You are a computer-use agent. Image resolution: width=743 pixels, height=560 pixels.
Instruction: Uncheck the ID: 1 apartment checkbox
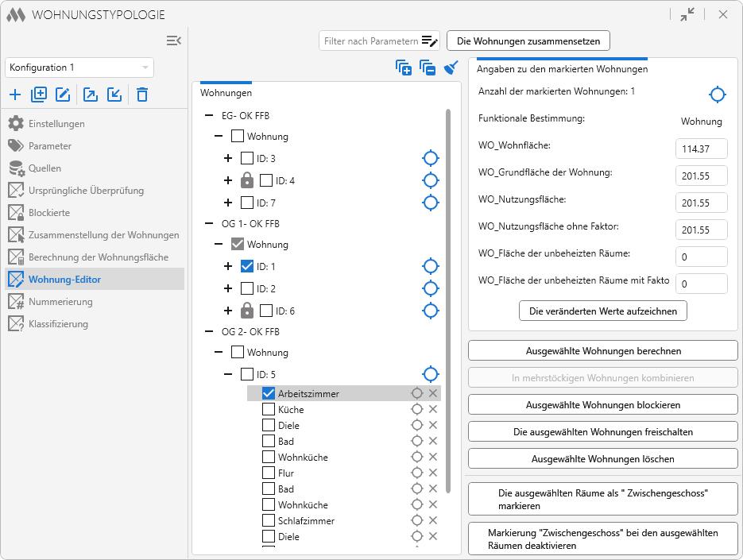[247, 266]
